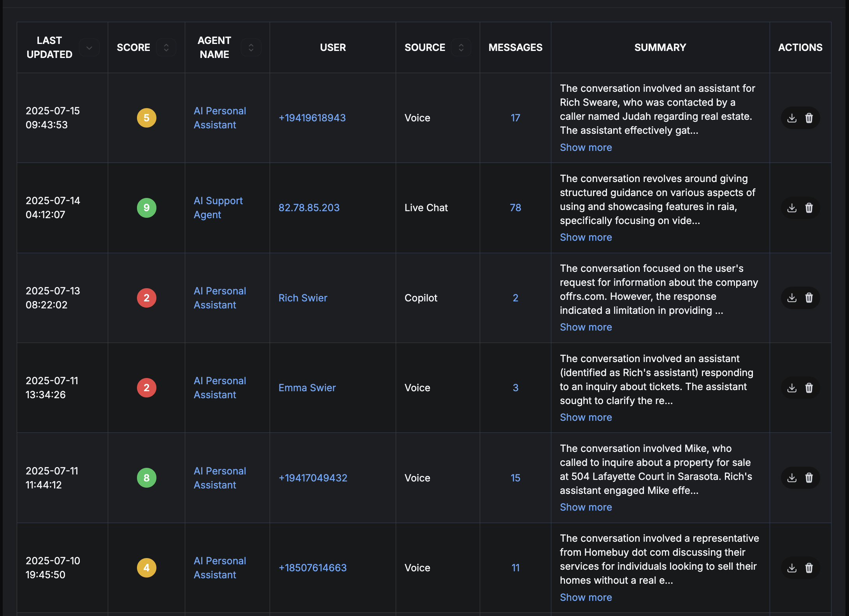Click the SUMMARY column header
849x616 pixels.
(x=660, y=47)
